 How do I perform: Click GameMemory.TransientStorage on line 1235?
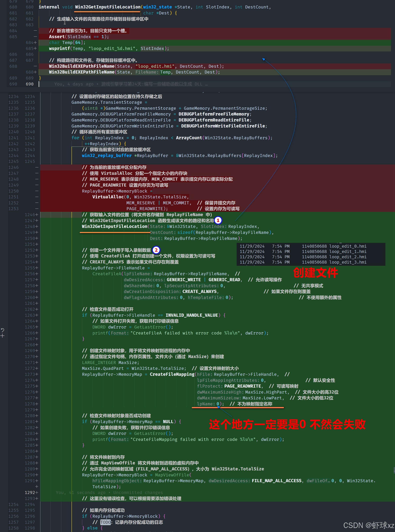pyautogui.click(x=107, y=102)
